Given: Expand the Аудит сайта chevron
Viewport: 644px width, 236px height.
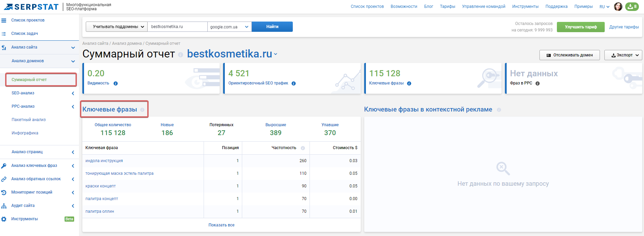Looking at the screenshot, I should 73,206.
